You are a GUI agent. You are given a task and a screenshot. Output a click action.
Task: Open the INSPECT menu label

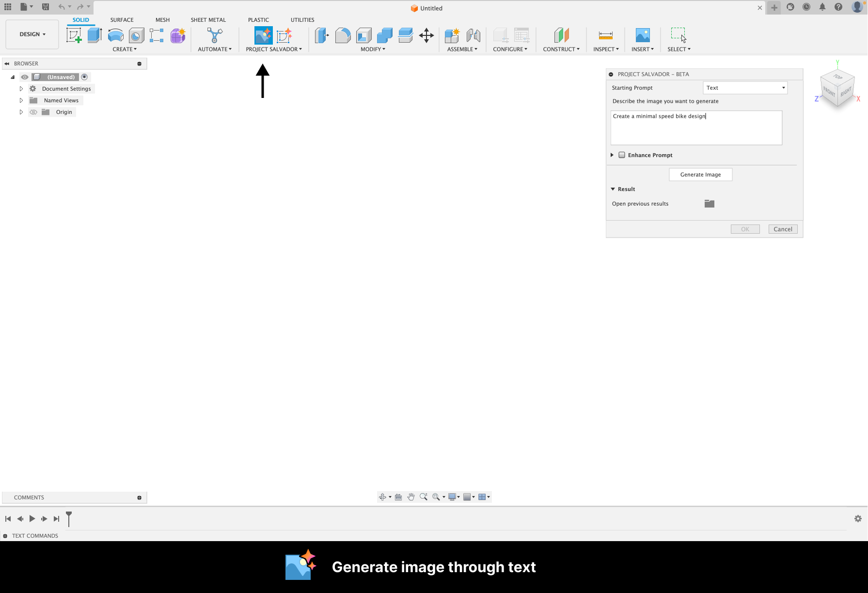pos(606,49)
